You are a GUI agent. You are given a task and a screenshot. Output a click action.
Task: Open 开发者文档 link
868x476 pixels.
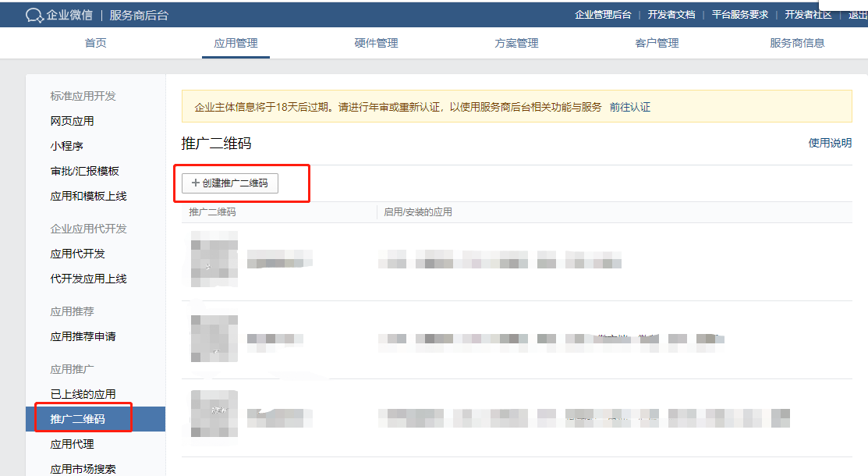tap(671, 15)
